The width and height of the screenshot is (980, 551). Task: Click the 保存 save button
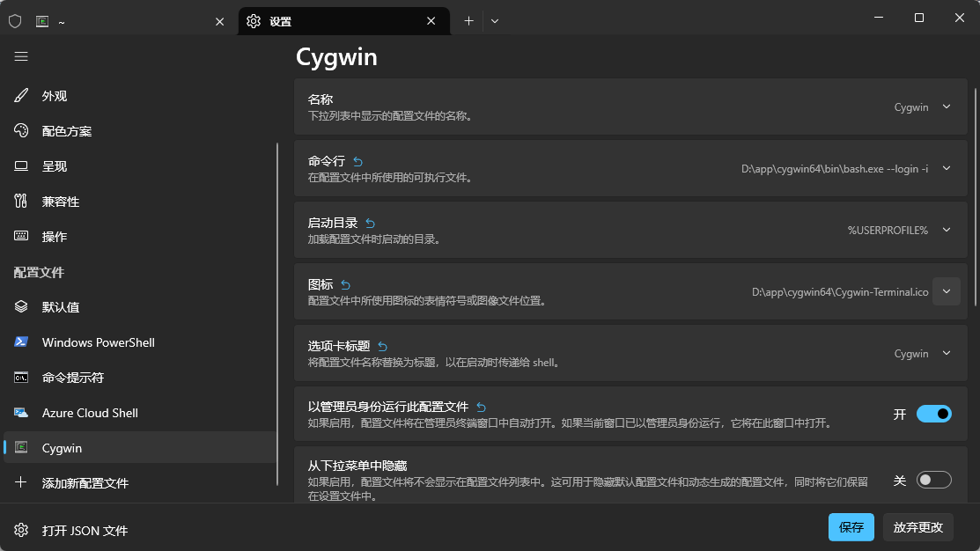pos(851,527)
